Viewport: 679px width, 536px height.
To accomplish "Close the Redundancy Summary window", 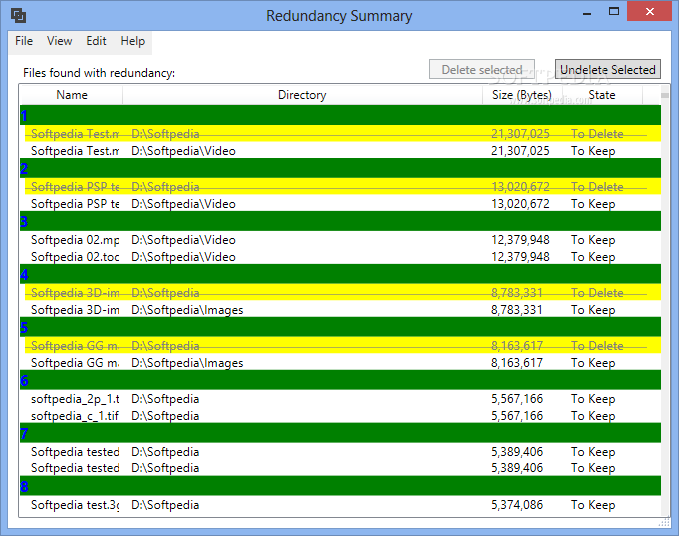I will 649,11.
